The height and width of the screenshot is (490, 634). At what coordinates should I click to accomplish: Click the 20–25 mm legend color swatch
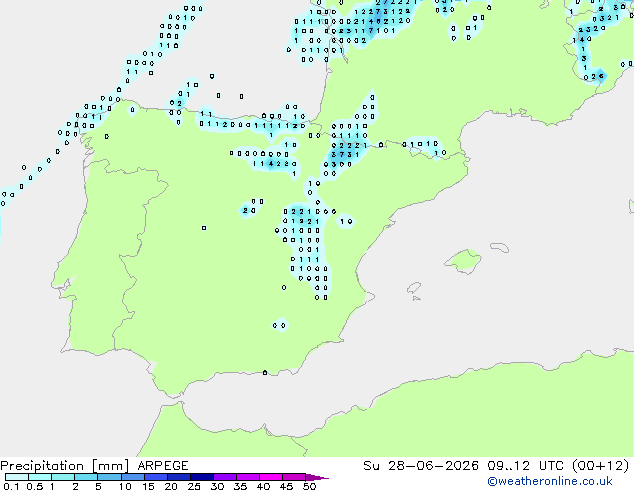click(x=178, y=477)
